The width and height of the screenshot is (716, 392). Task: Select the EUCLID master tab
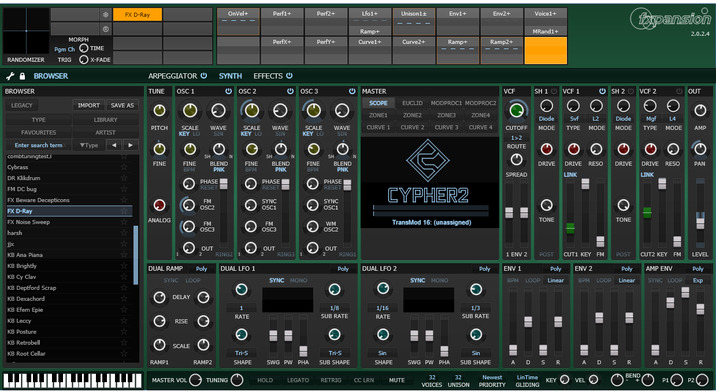412,103
